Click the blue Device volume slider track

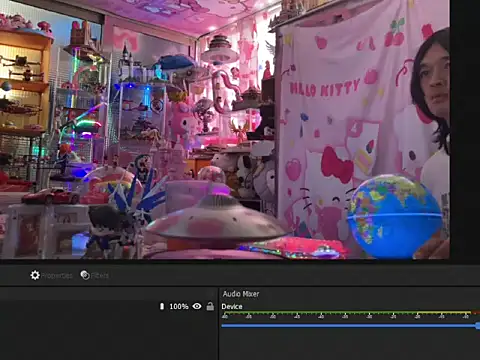(x=348, y=326)
